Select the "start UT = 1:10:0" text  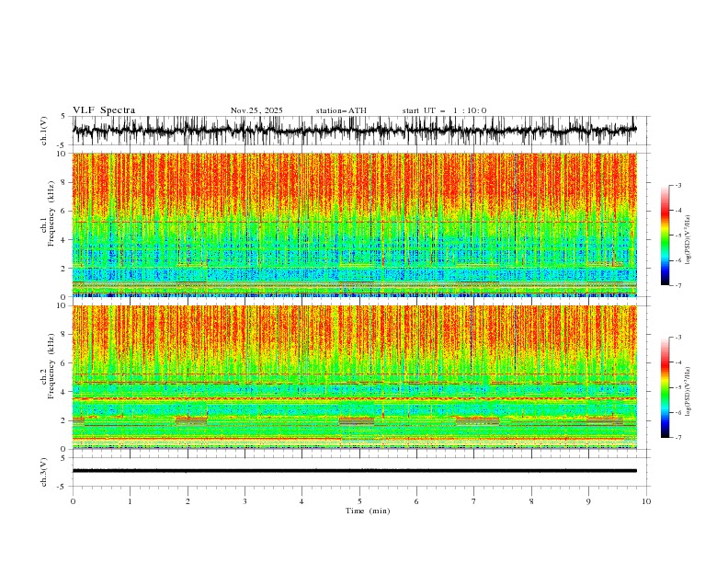444,110
